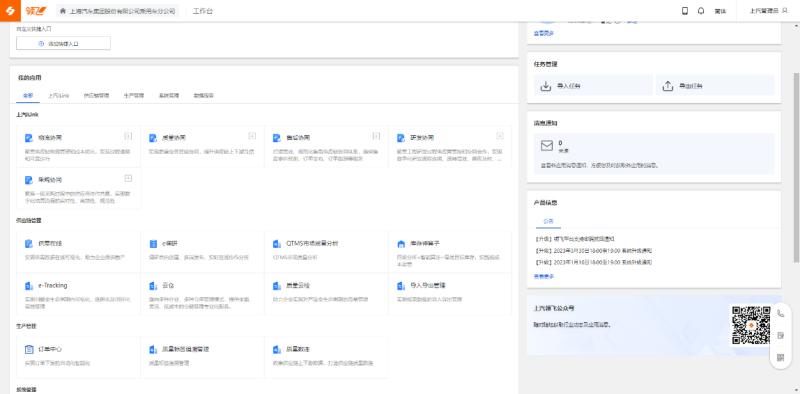Open the 采购协同 app card title

coord(50,180)
